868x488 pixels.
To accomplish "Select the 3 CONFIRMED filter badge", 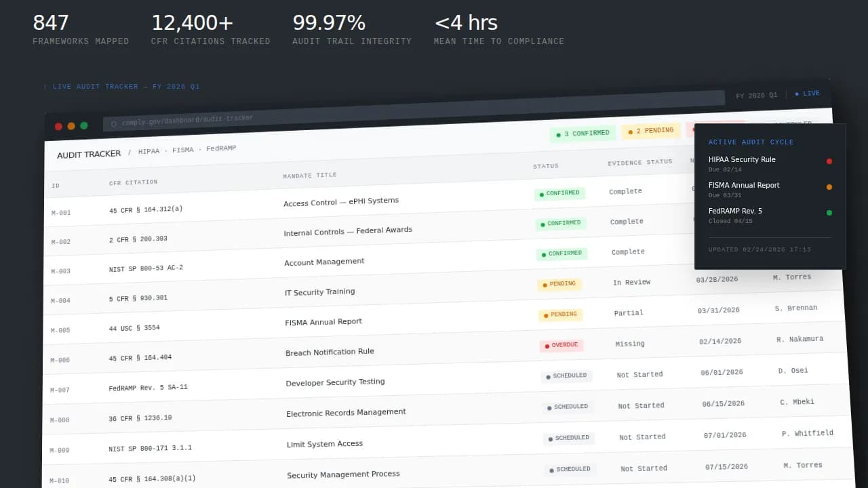I will [583, 134].
